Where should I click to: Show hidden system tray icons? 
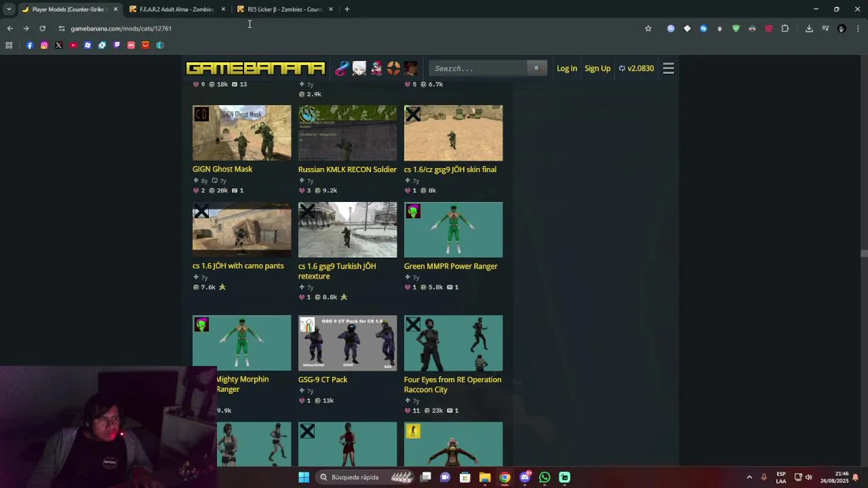[749, 477]
